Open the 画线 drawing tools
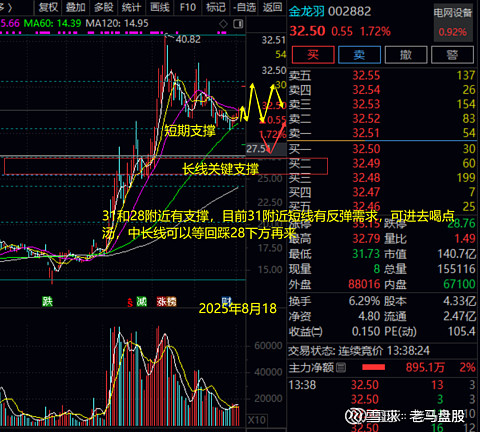480x432 pixels. coord(160,7)
